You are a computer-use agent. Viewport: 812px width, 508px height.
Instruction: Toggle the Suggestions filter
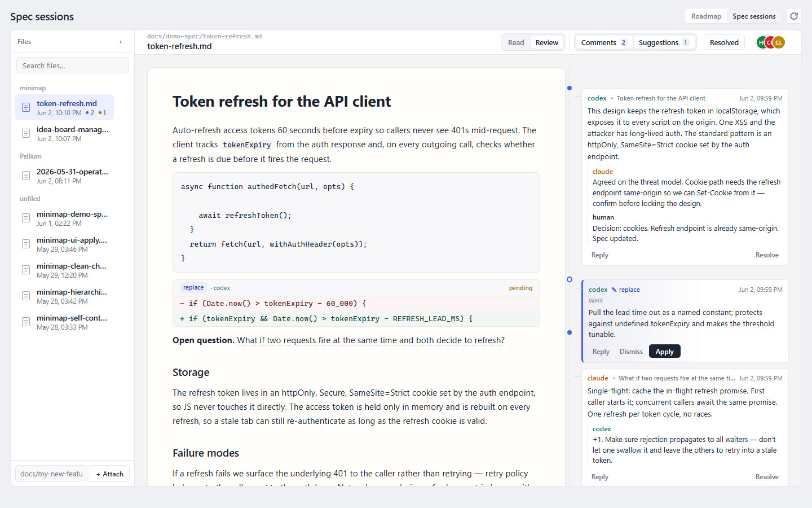click(x=664, y=42)
